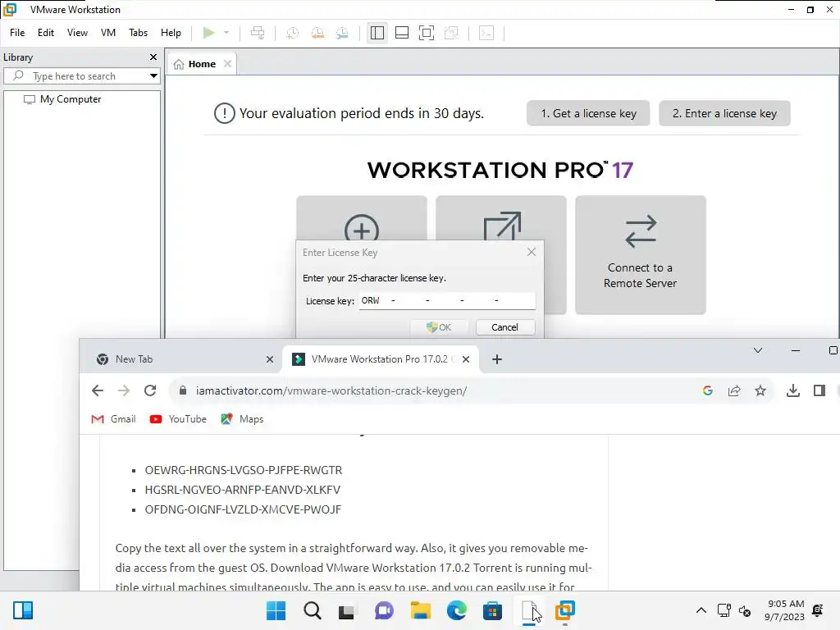The height and width of the screenshot is (630, 840).
Task: Open the Manage Snapshots toolbar icon
Action: pos(342,33)
